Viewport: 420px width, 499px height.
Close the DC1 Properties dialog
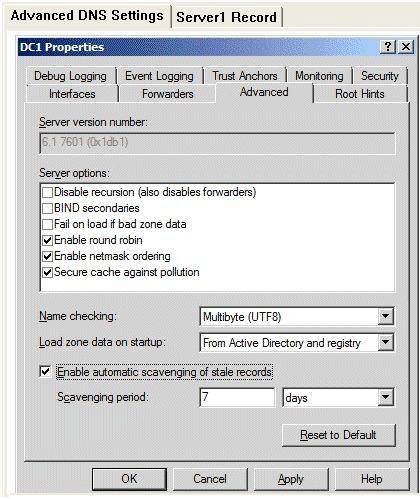[x=406, y=47]
